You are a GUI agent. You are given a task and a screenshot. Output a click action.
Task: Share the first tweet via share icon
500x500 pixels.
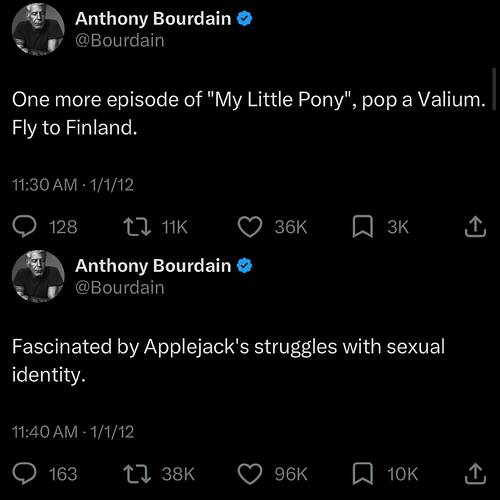(475, 227)
